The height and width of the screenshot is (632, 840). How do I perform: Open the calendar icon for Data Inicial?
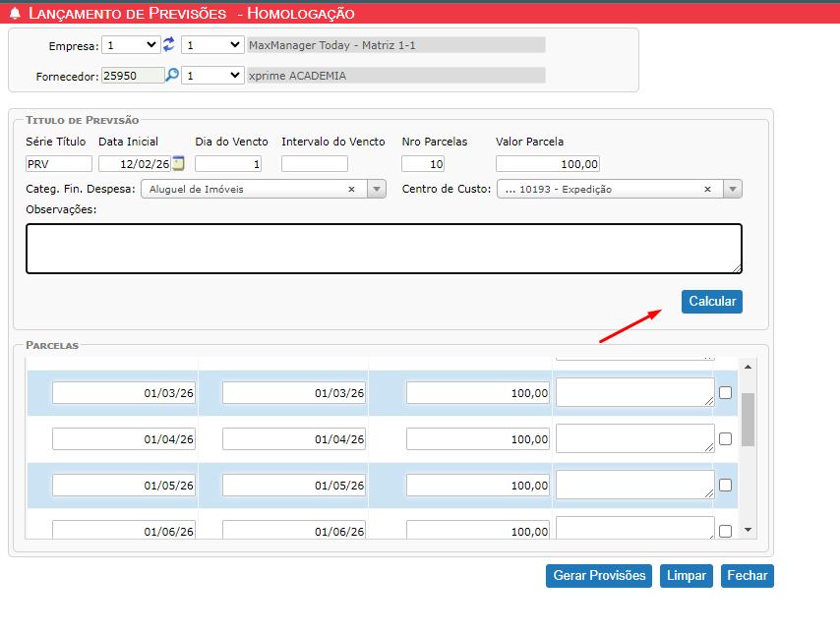[178, 163]
